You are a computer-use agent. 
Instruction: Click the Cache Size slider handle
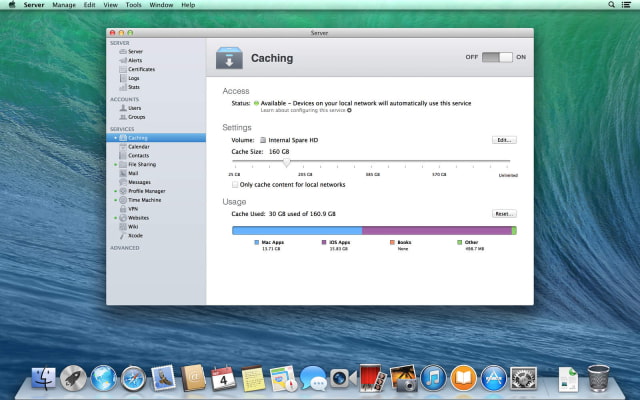click(x=286, y=161)
